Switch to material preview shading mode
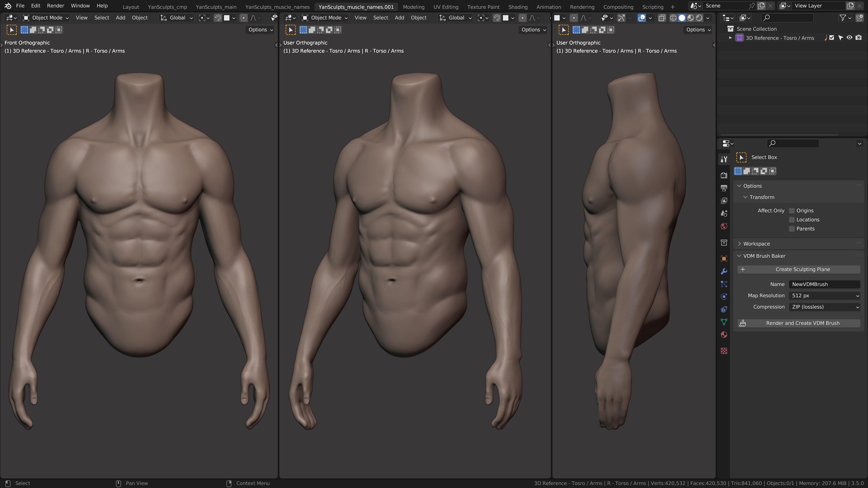This screenshot has width=868, height=488. pyautogui.click(x=690, y=18)
